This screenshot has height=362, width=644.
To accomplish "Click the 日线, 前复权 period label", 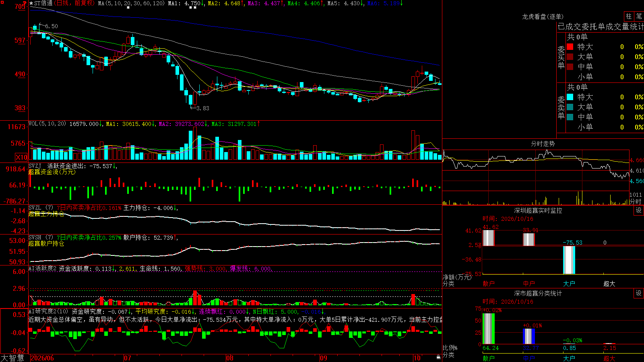I will tap(75, 3).
